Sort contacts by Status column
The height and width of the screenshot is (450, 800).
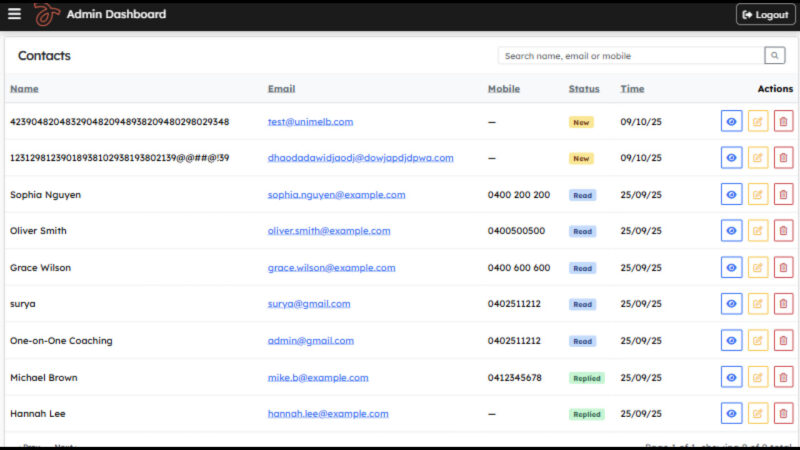pyautogui.click(x=584, y=89)
